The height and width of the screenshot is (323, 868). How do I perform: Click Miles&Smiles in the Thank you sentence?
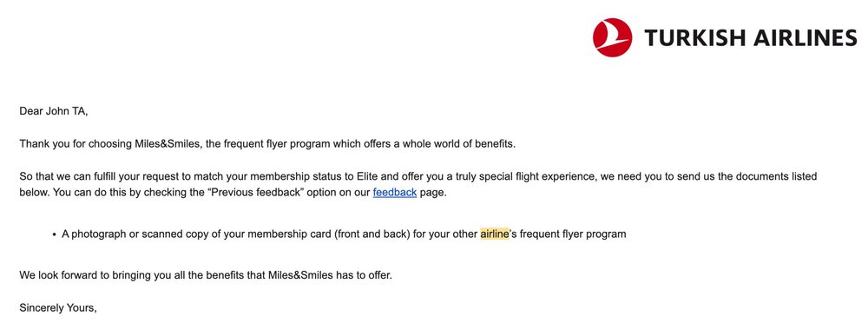(x=170, y=144)
